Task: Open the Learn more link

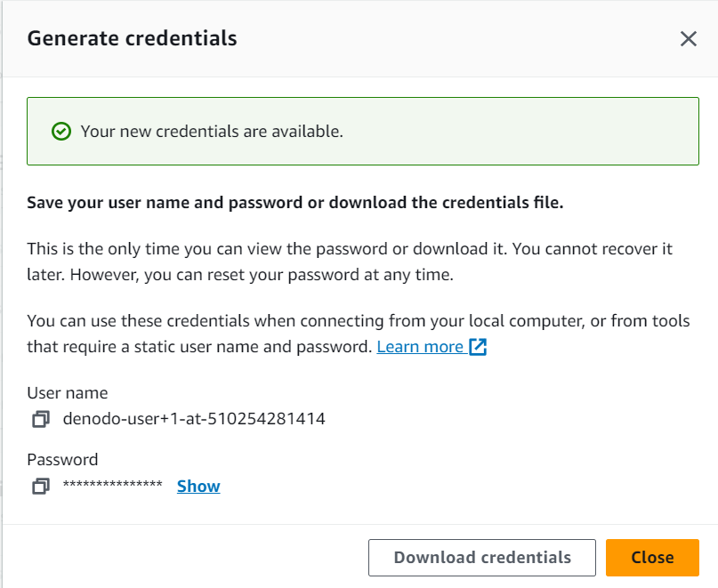Action: tap(420, 347)
